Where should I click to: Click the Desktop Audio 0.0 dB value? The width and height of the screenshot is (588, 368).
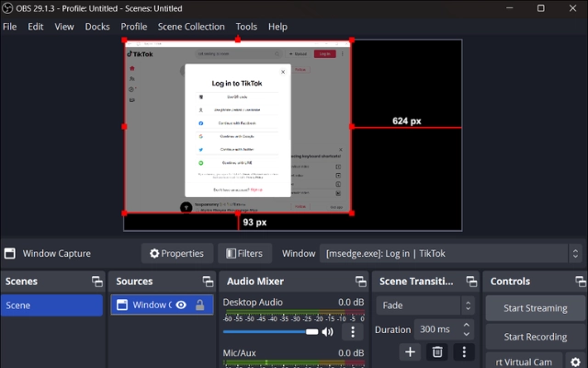coord(351,303)
